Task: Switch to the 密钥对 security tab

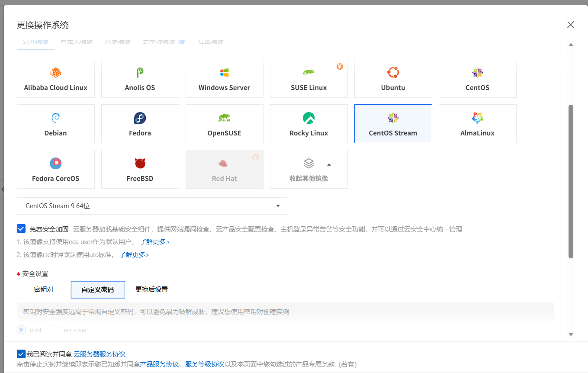Action: 44,289
